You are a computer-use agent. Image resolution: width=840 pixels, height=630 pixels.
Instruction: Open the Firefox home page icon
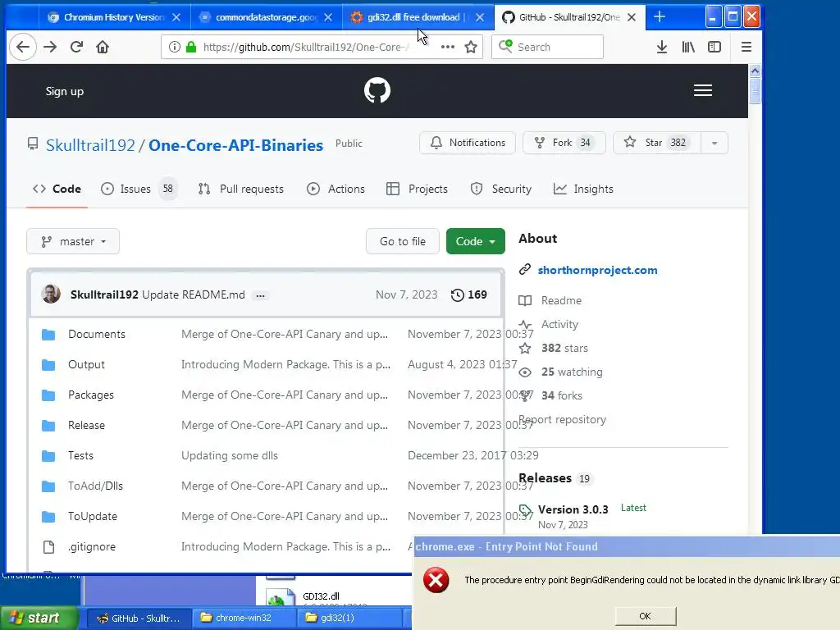point(103,47)
